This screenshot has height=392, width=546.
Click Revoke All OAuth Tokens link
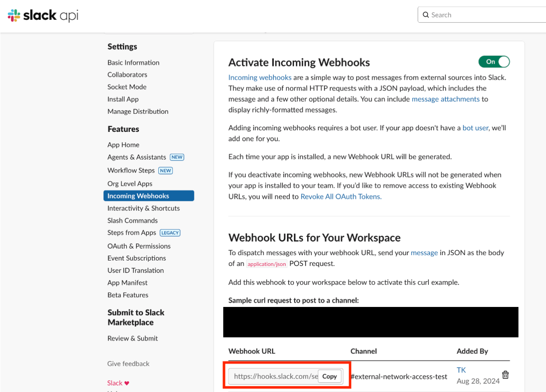point(341,196)
